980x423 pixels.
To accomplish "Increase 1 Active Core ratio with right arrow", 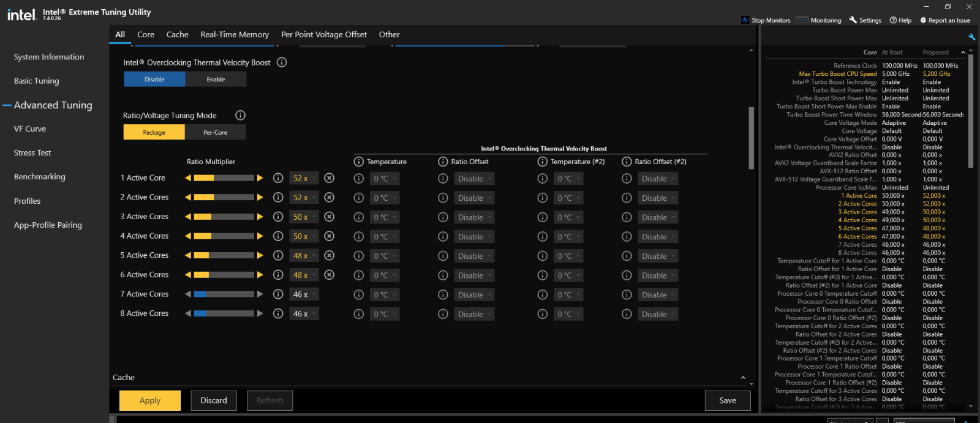I will pyautogui.click(x=260, y=178).
